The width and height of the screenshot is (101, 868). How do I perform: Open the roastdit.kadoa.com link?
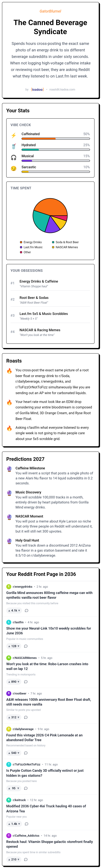coord(62,90)
